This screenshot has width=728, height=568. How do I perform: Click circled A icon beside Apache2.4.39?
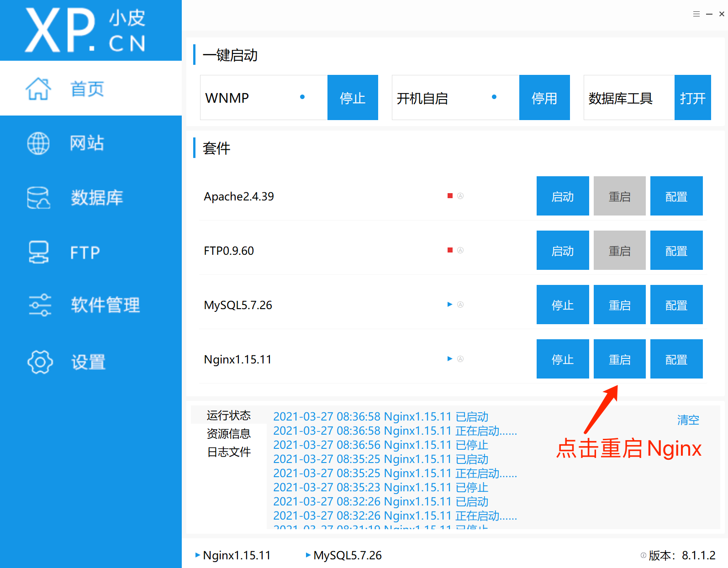[460, 196]
